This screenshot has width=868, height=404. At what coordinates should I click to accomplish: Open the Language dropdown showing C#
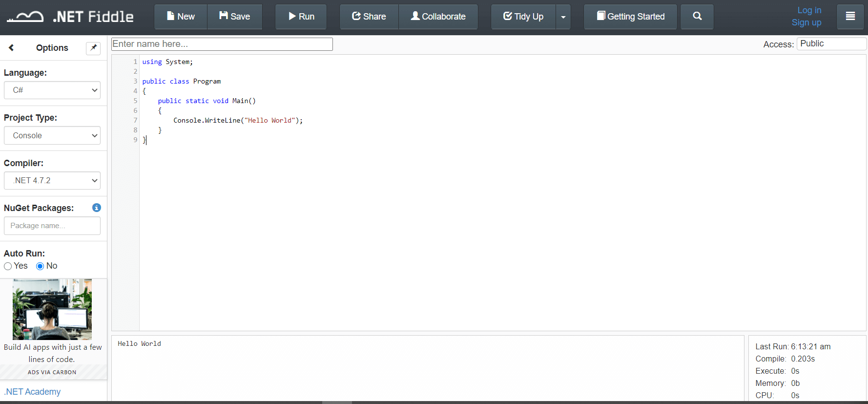[x=52, y=90]
